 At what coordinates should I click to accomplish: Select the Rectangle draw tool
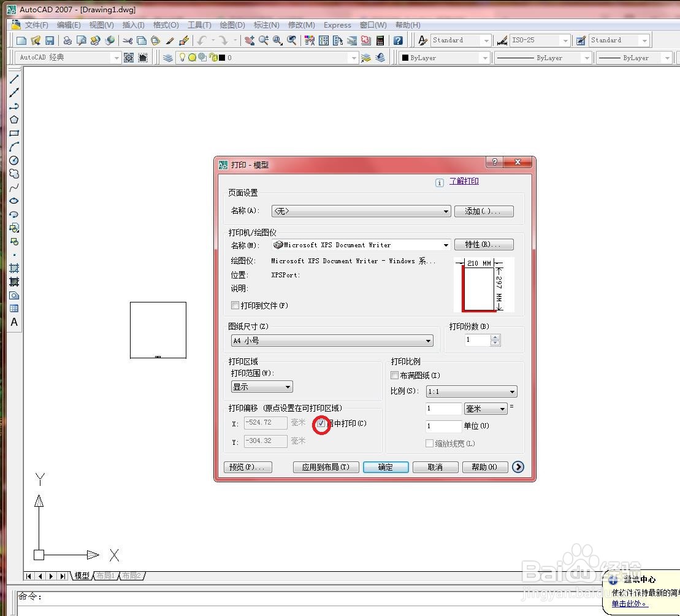[x=14, y=133]
